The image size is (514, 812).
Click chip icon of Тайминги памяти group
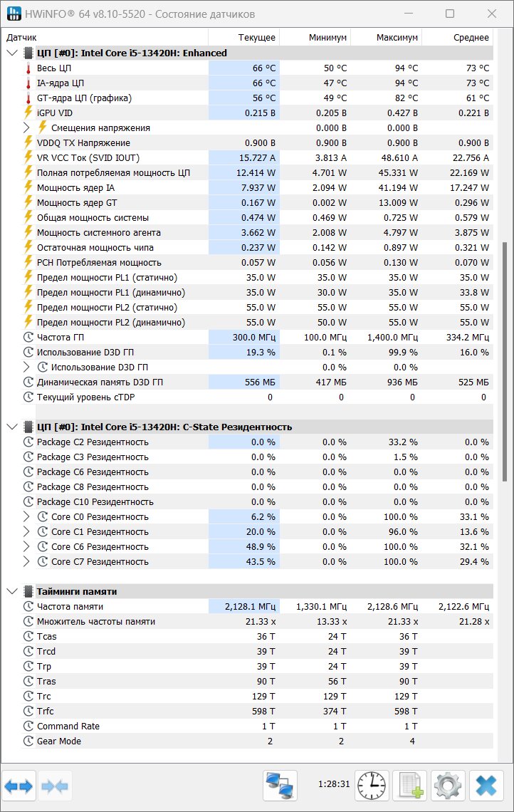click(28, 591)
